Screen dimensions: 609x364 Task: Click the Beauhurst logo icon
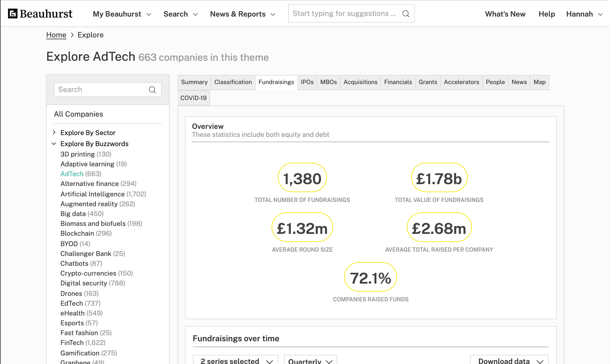(13, 14)
